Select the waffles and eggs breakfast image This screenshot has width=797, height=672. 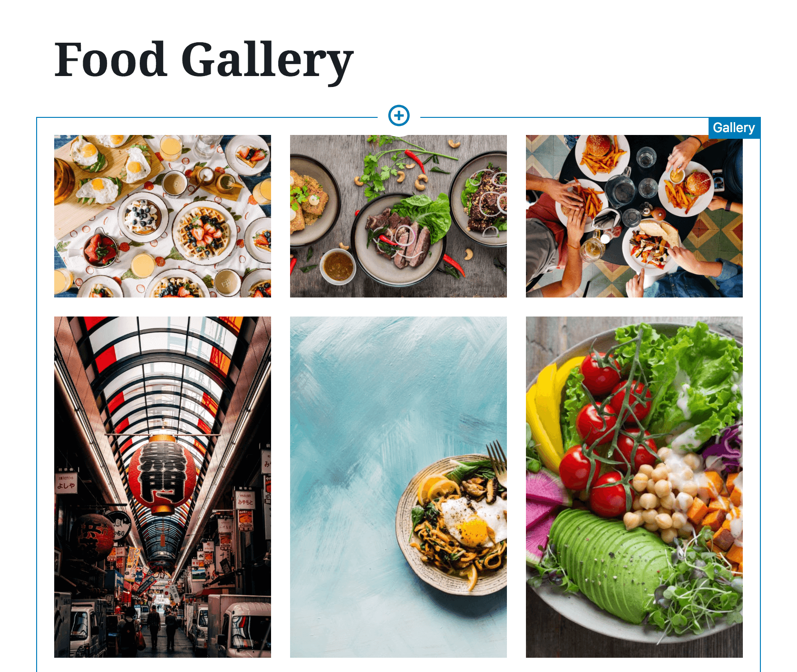click(x=163, y=216)
